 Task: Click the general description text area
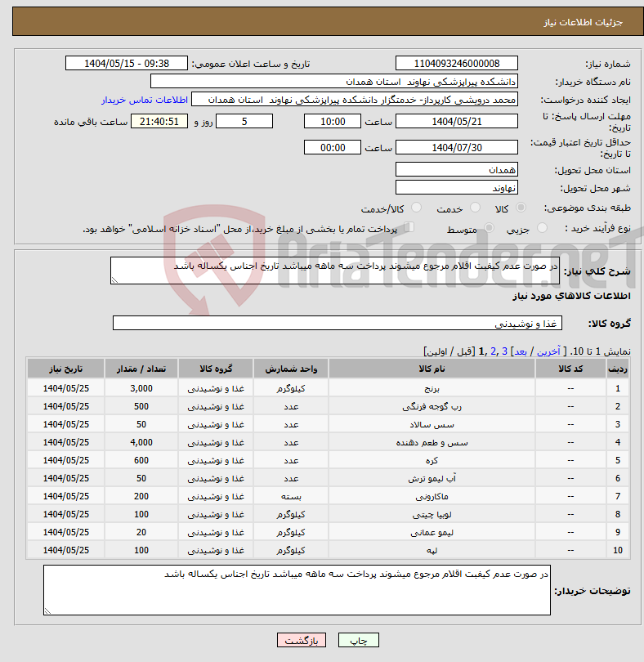334,271
